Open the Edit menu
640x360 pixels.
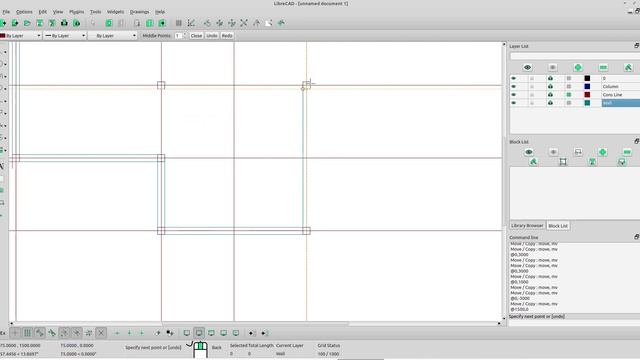42,12
